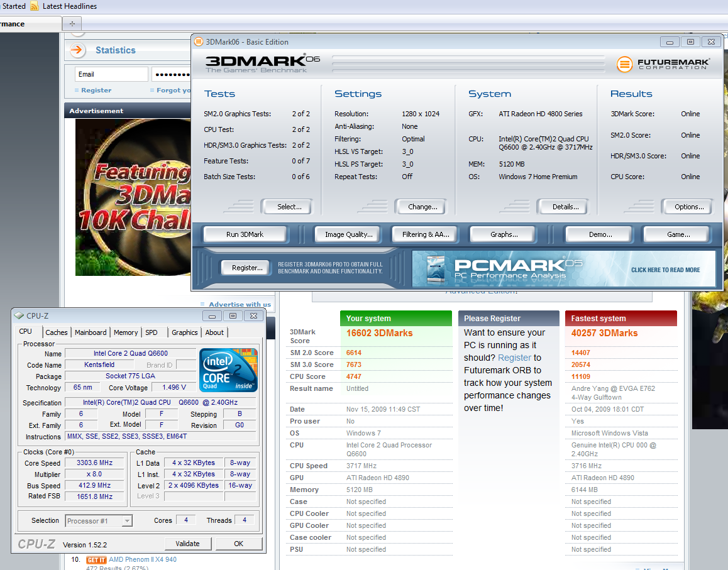Click the orange arrow icon next to Statistics
728x570 pixels.
tap(77, 50)
